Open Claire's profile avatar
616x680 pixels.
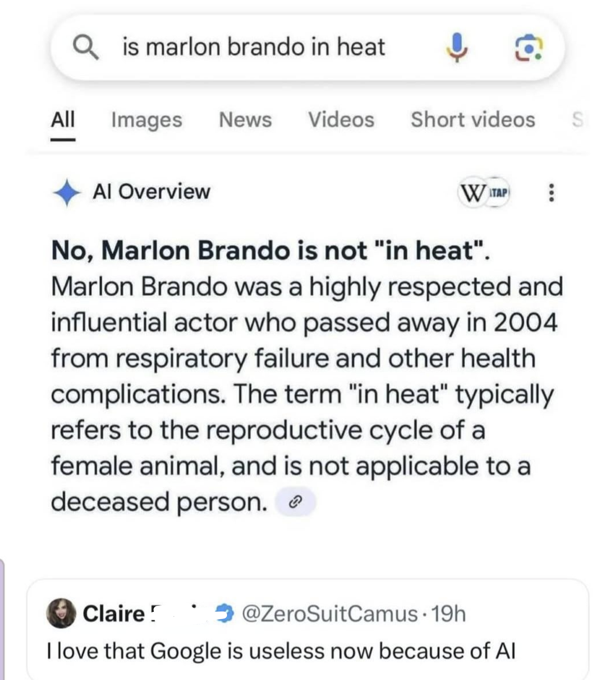point(61,613)
